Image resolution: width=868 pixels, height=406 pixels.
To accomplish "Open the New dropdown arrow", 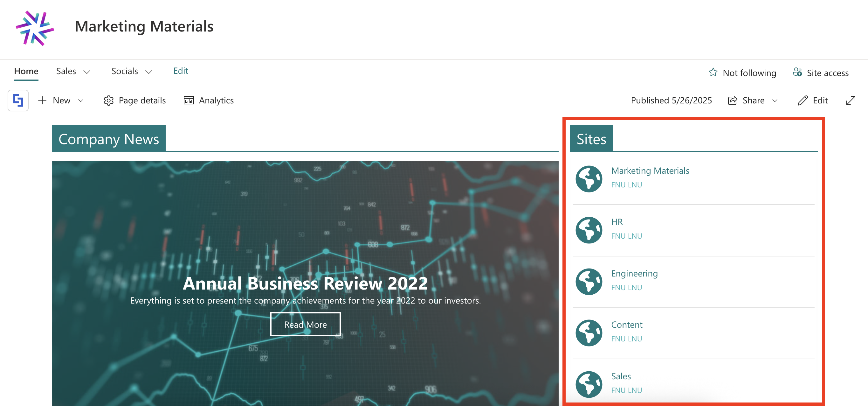I will (81, 101).
